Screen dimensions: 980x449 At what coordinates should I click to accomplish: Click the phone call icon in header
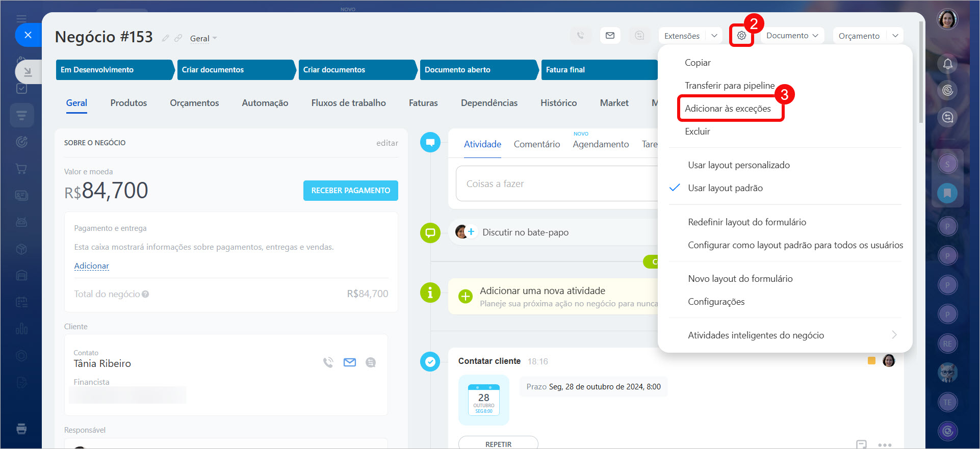coord(580,36)
